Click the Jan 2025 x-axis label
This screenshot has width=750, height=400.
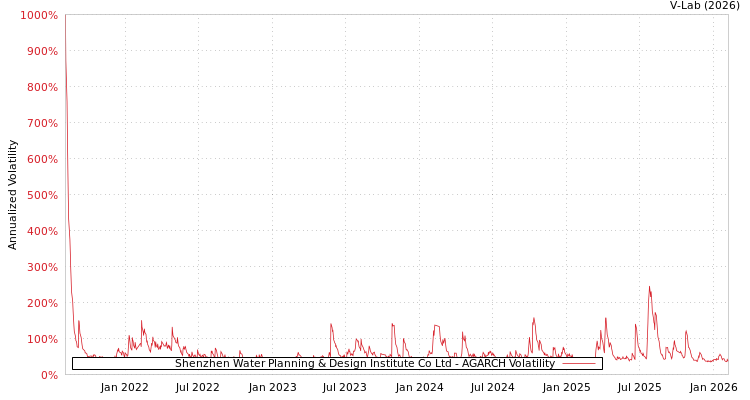point(567,387)
